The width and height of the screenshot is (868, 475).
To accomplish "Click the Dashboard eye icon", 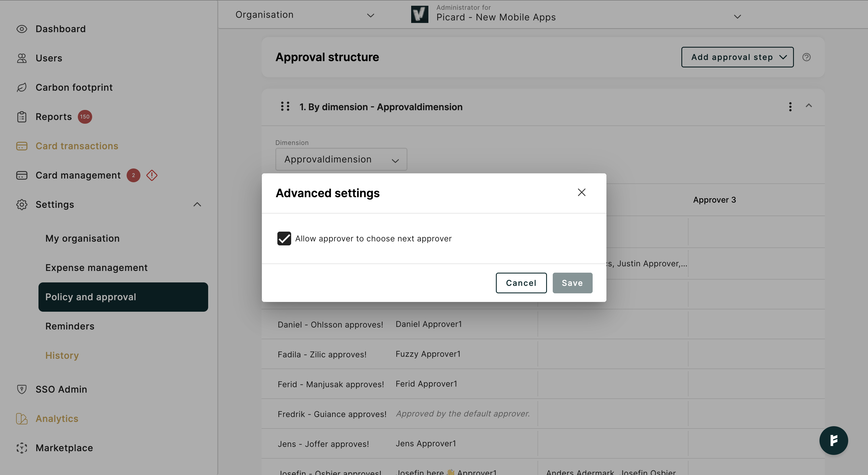I will 22,29.
